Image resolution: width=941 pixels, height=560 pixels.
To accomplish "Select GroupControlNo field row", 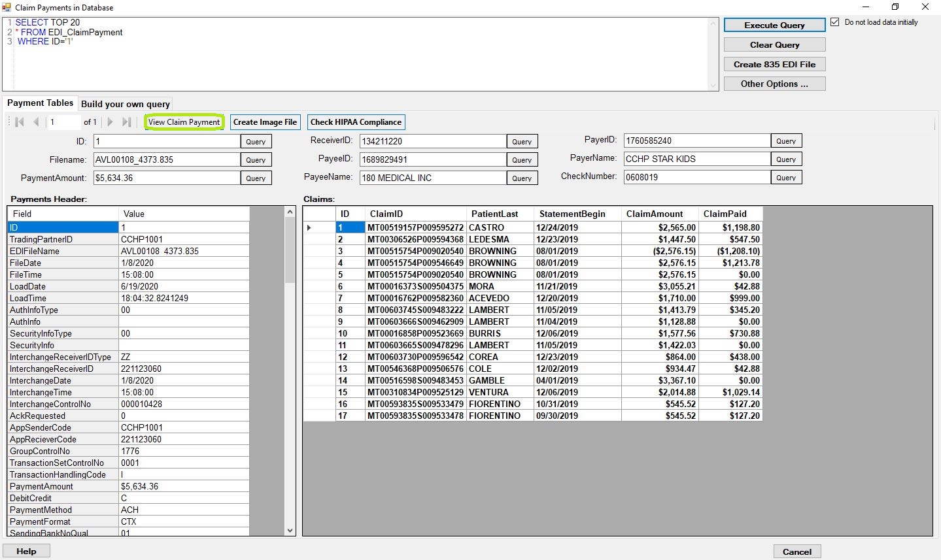I will click(128, 451).
